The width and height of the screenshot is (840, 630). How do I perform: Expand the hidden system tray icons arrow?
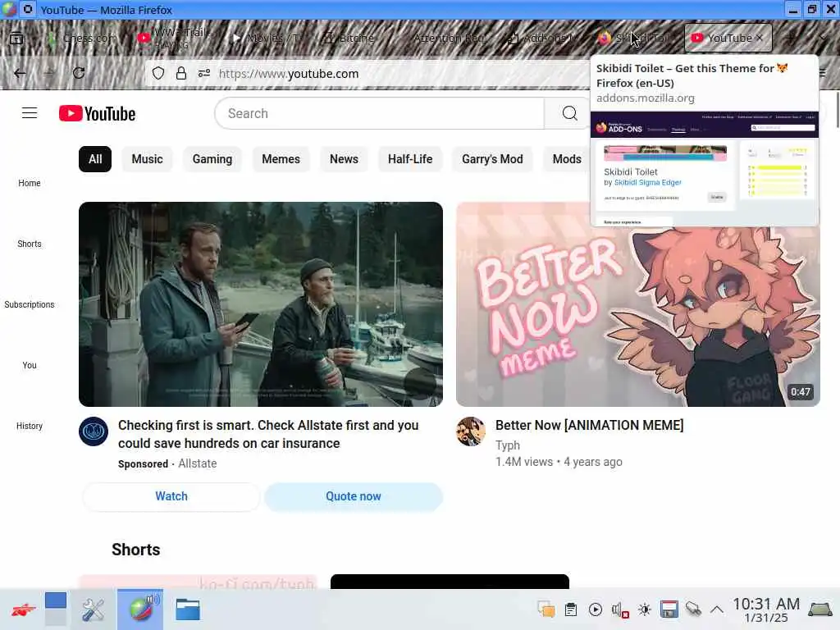click(x=717, y=609)
